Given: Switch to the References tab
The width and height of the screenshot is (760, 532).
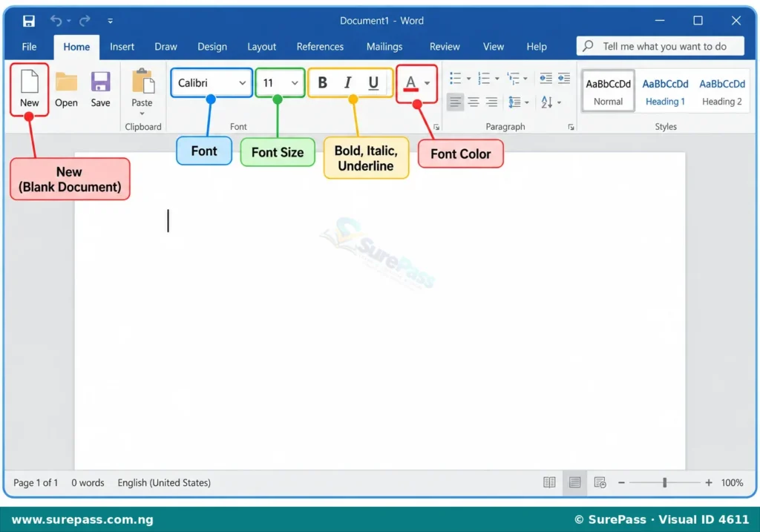Looking at the screenshot, I should click(x=320, y=47).
